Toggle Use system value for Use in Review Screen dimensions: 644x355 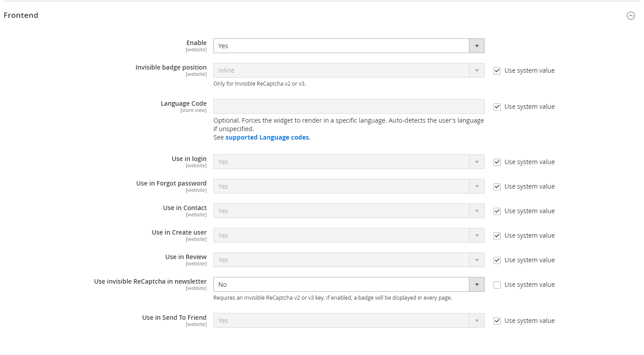[x=497, y=260]
